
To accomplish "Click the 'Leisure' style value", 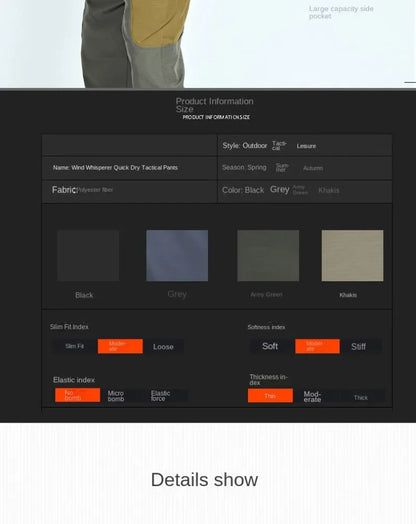I will coord(306,146).
